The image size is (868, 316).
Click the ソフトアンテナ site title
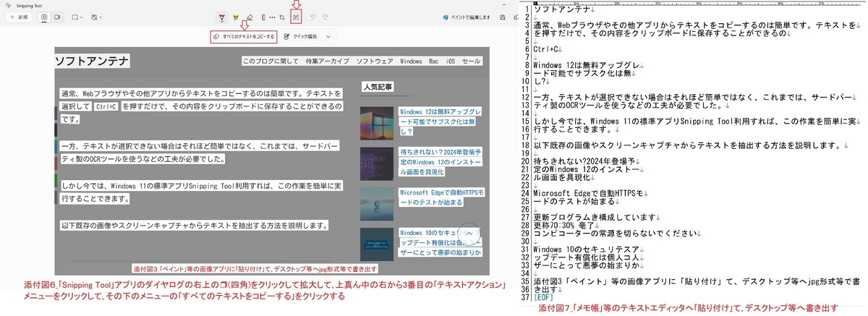tap(92, 61)
